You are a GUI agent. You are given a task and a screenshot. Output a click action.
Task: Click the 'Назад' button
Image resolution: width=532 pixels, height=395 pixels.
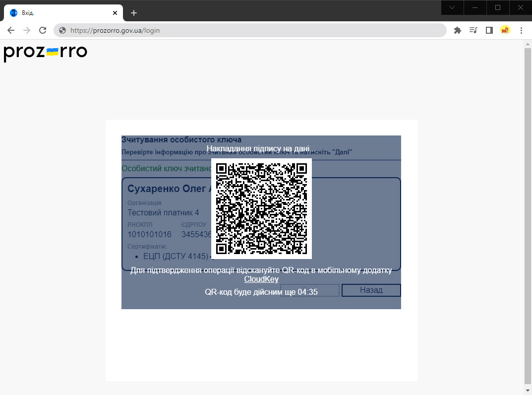[x=371, y=290]
